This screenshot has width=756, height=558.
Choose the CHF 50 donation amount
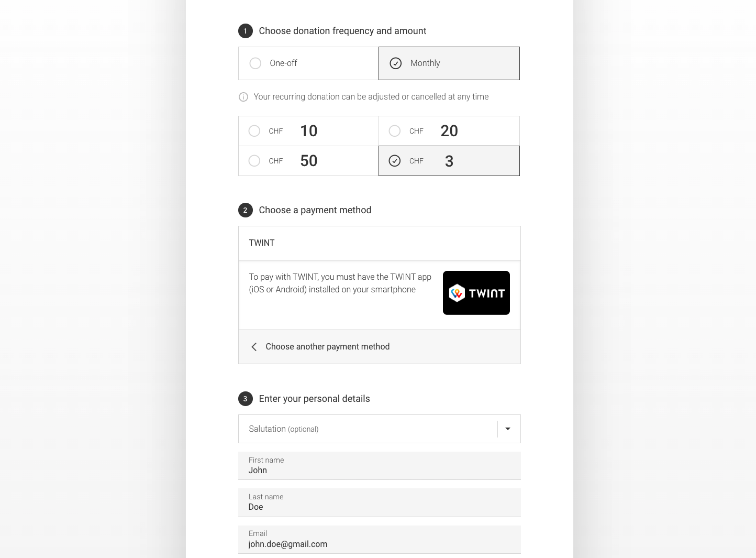click(308, 161)
